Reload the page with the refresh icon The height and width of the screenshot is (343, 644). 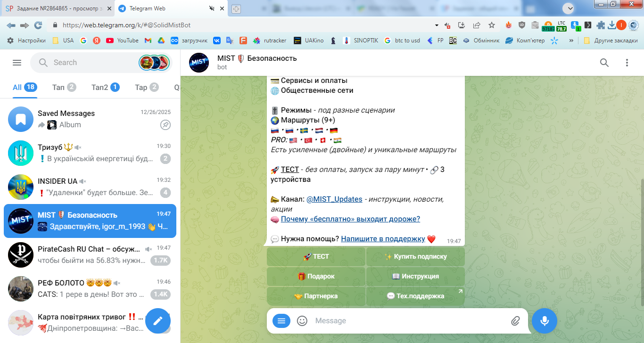(38, 25)
